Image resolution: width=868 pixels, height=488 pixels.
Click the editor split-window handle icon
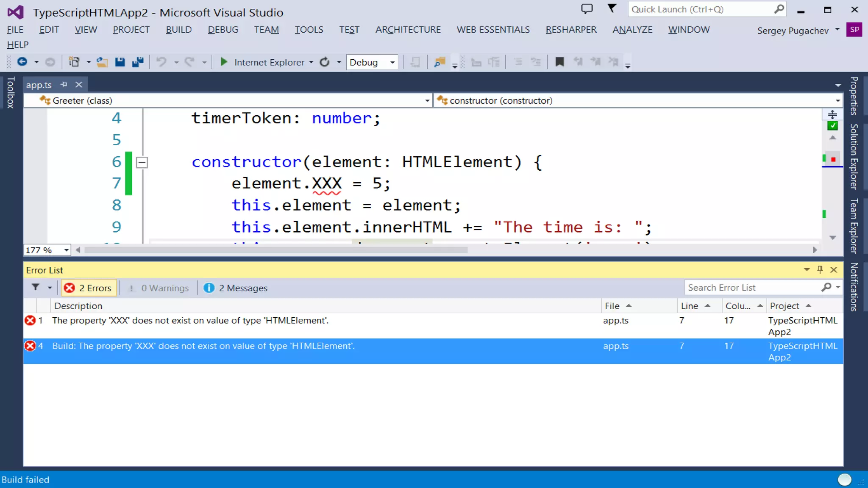click(x=832, y=114)
